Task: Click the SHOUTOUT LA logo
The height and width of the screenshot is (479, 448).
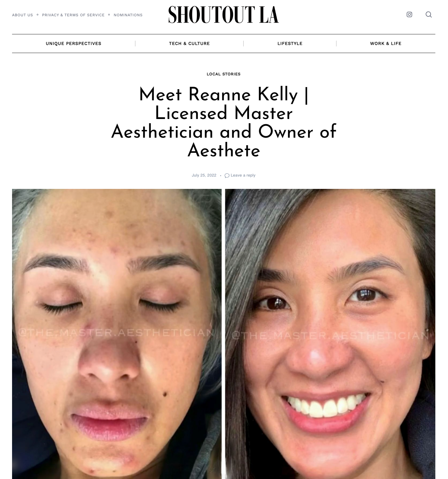Action: coord(223,14)
